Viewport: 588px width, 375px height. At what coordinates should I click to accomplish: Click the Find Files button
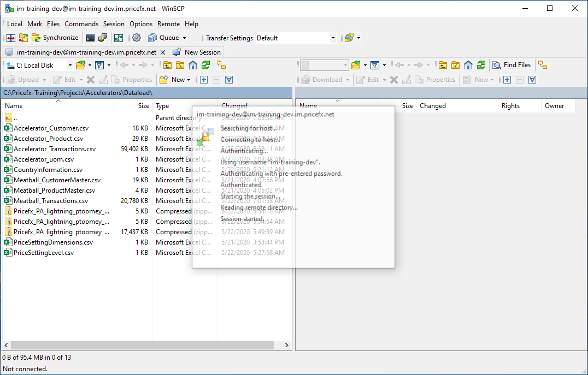(x=511, y=65)
